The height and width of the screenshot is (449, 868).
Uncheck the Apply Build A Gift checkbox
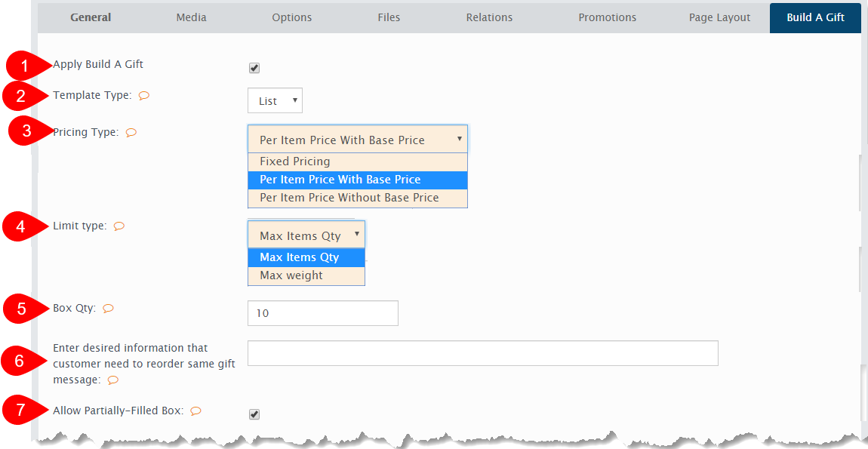click(x=254, y=69)
